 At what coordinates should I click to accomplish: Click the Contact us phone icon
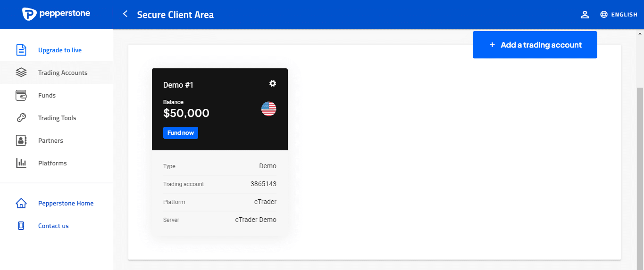[21, 226]
